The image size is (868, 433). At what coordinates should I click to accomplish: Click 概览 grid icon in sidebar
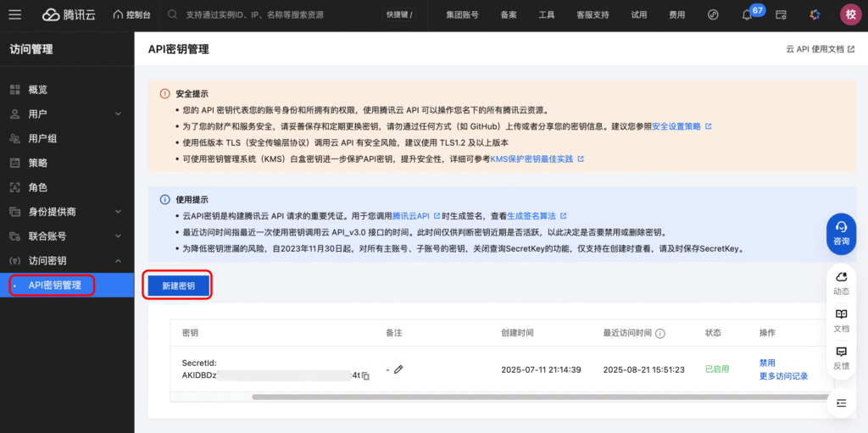(x=15, y=90)
